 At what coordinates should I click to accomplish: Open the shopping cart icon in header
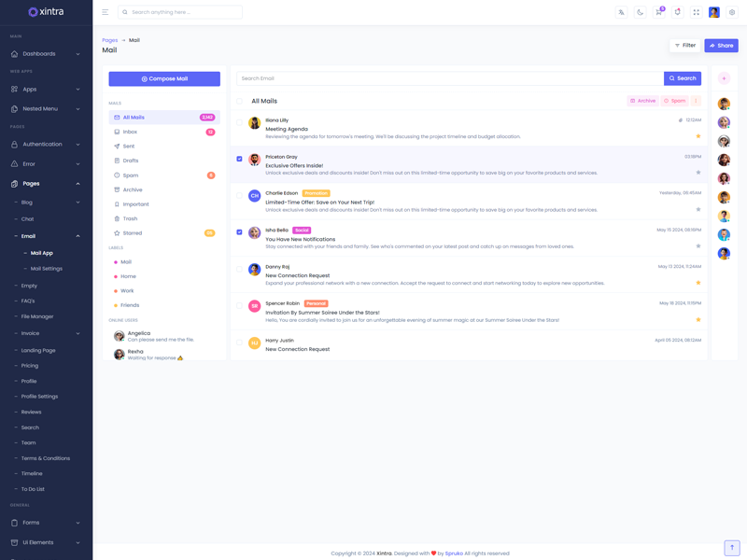point(658,12)
